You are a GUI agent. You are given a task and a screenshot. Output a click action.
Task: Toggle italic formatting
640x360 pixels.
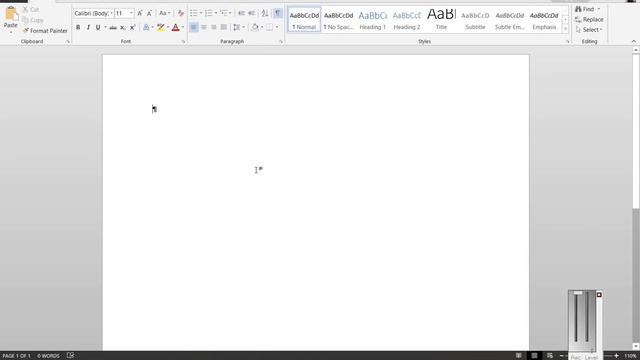click(x=88, y=27)
